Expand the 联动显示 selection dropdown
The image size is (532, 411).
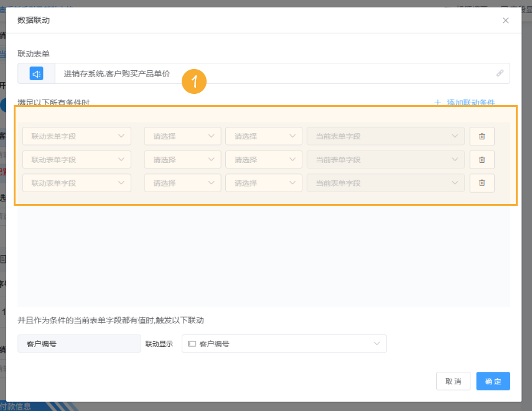coord(376,343)
